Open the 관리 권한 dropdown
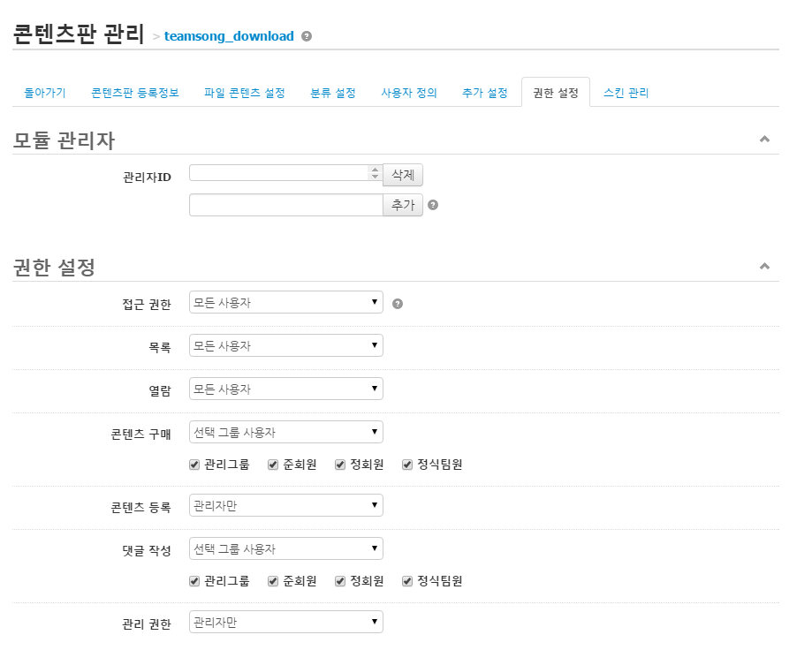This screenshot has width=812, height=650. tap(286, 623)
